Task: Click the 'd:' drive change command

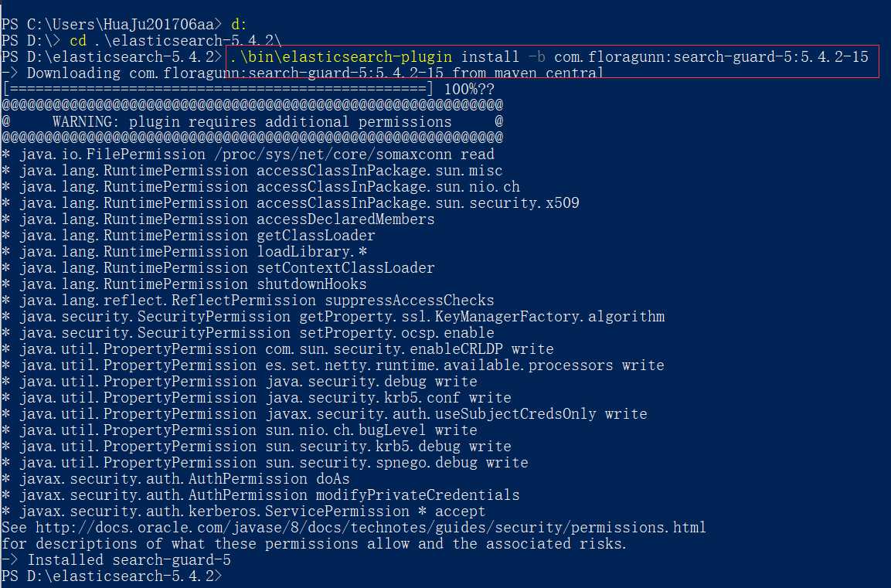Action: (239, 25)
